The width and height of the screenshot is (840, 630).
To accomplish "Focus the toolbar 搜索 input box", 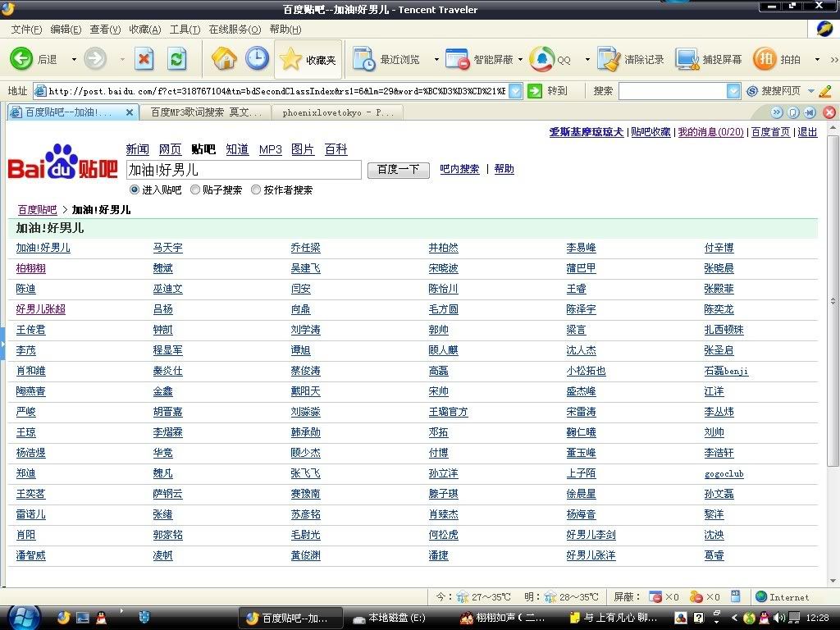I will [673, 91].
